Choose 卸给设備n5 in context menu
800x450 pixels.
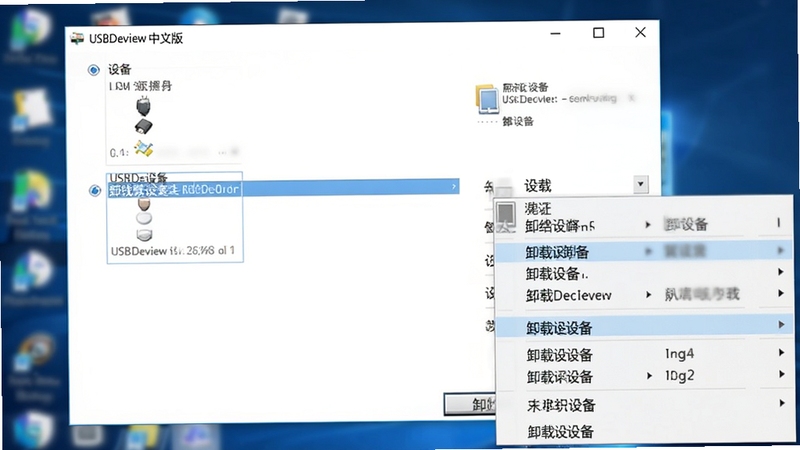(x=560, y=226)
